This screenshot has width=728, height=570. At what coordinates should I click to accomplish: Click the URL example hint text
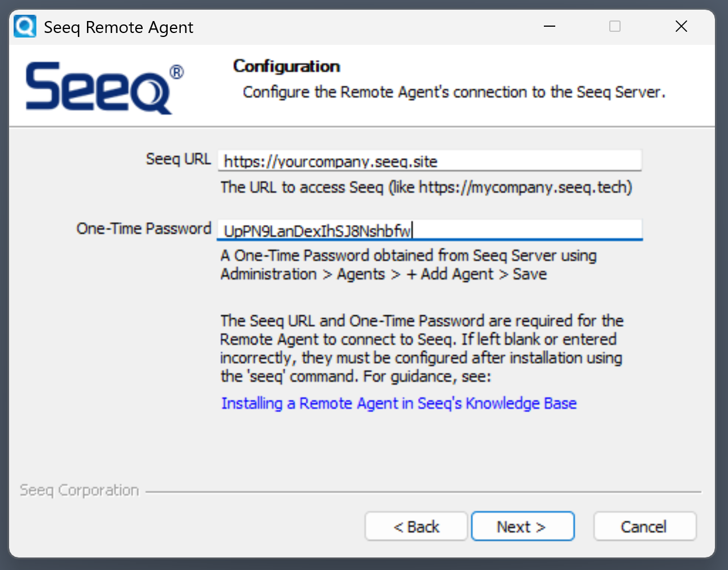coord(426,188)
